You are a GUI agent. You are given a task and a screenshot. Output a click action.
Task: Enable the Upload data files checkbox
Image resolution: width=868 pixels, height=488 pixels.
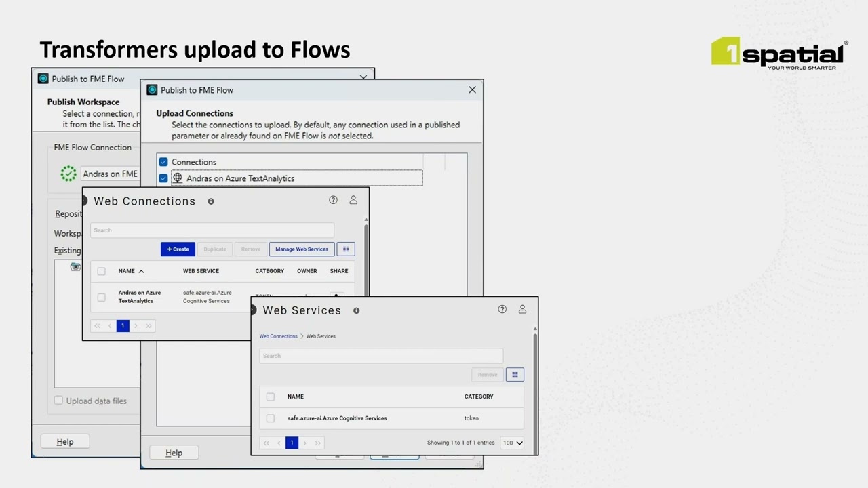click(x=58, y=401)
